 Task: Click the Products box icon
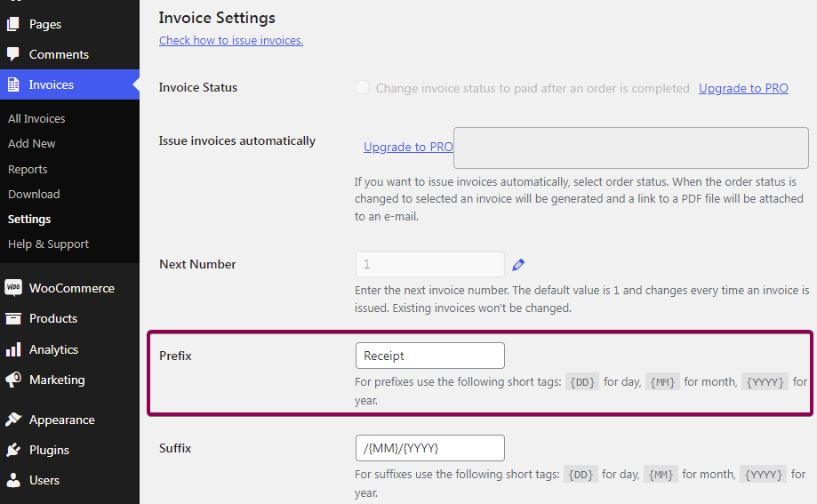point(13,318)
